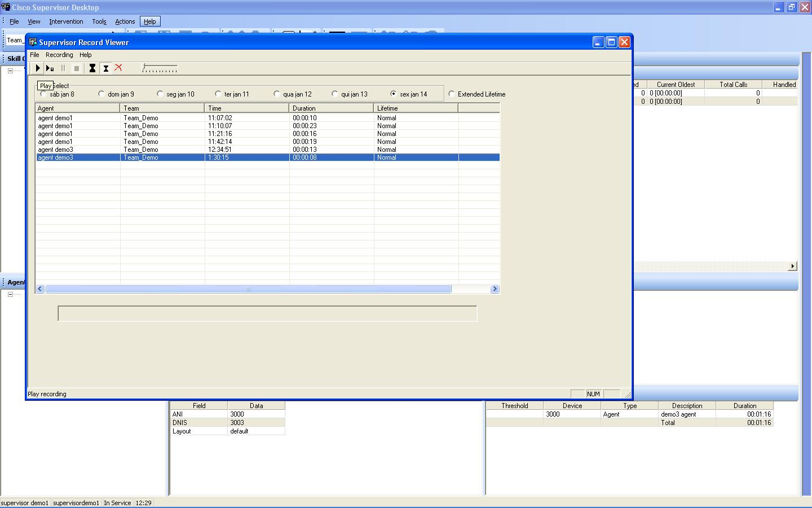Click the Cisco Supervisor Desktop title bar icon

coord(6,7)
